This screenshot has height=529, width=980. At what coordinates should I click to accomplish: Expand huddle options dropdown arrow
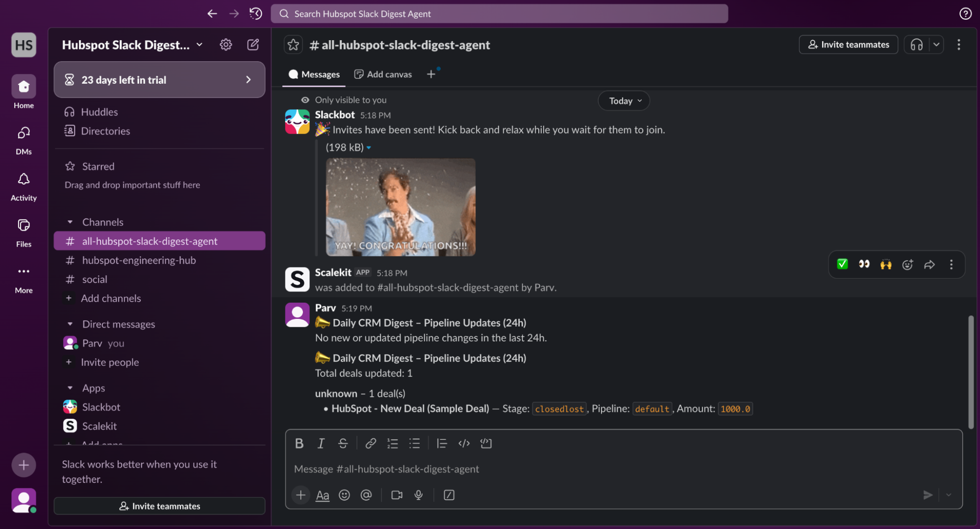pyautogui.click(x=936, y=45)
